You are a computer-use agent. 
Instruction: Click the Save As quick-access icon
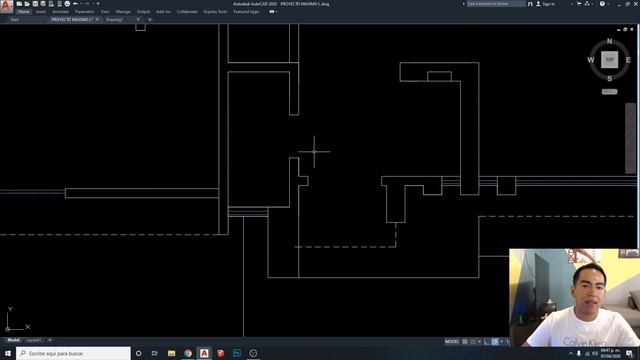coord(43,4)
